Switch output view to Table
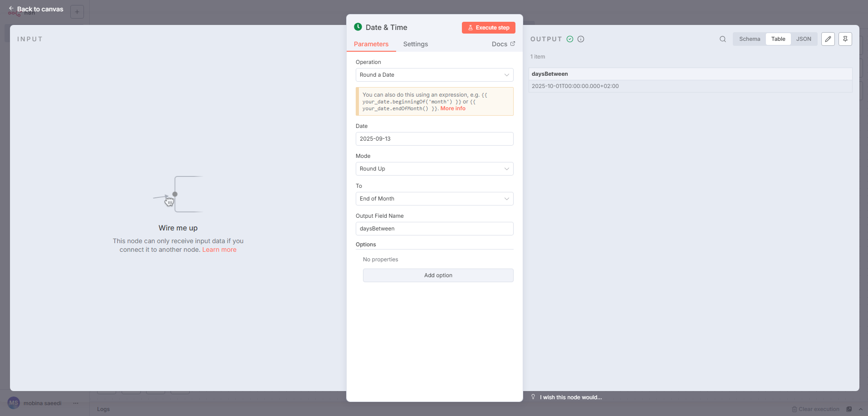The image size is (868, 416). [x=778, y=39]
